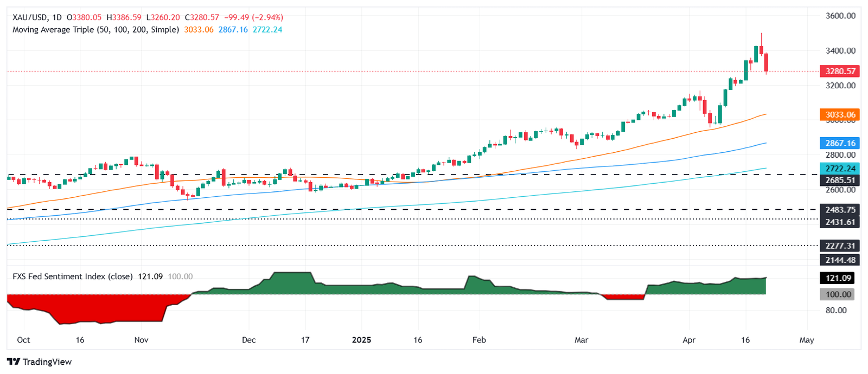Image resolution: width=868 pixels, height=374 pixels.
Task: Click the cyan 2722.24 price axis tag
Action: (840, 169)
